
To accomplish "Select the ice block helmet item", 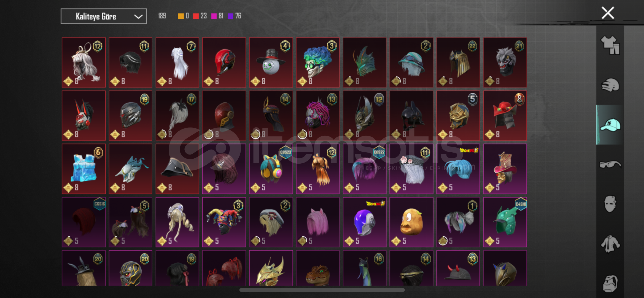I will tap(83, 169).
